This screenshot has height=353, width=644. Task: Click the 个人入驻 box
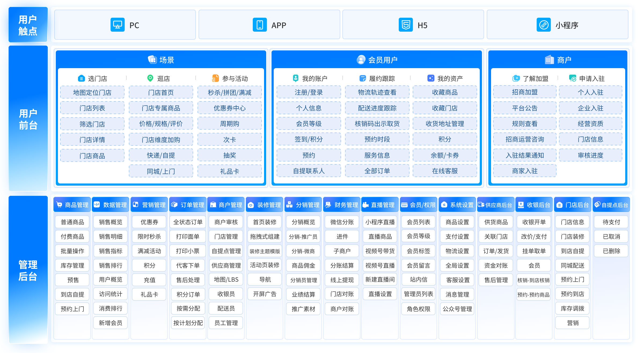591,92
